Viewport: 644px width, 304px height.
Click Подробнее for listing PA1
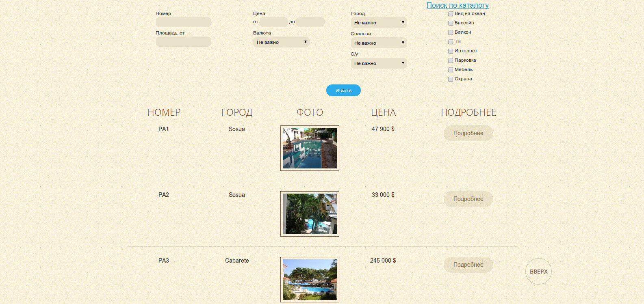click(468, 133)
